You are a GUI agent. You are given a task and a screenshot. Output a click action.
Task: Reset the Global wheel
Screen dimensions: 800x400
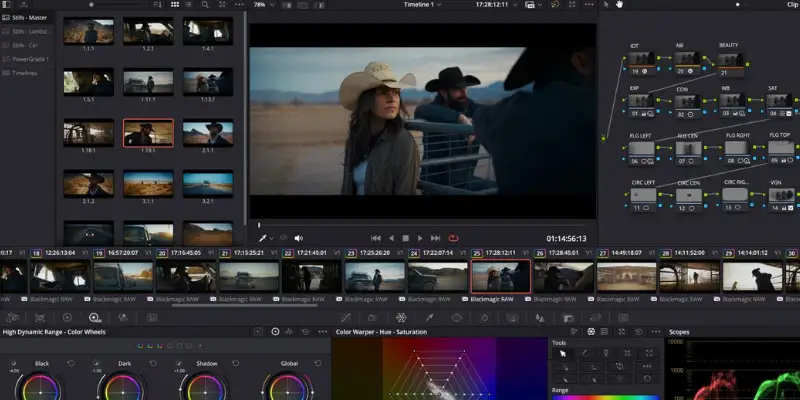(x=318, y=363)
